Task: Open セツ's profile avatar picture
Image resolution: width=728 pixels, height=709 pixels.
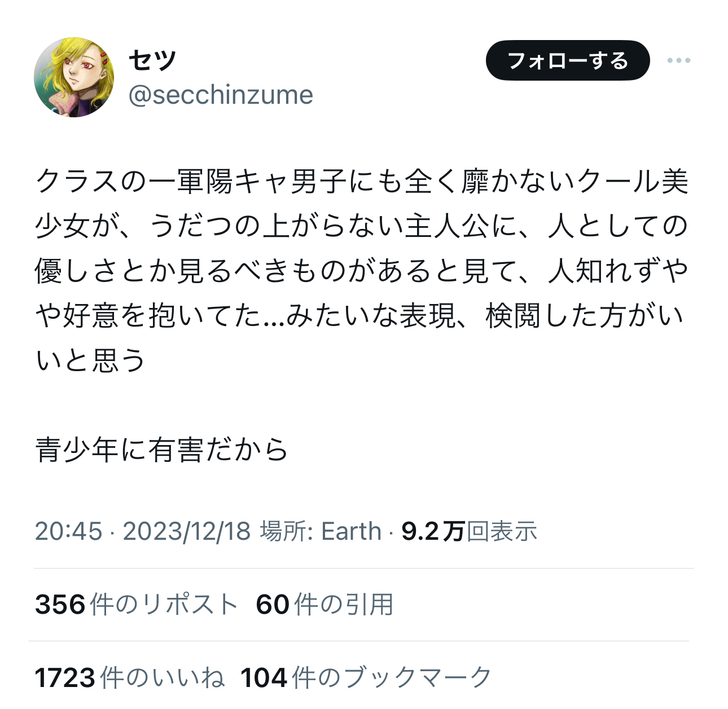Action: (x=74, y=77)
